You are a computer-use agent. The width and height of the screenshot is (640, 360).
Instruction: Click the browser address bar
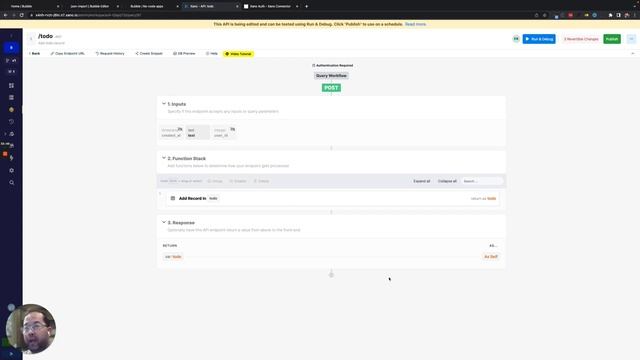(282, 15)
